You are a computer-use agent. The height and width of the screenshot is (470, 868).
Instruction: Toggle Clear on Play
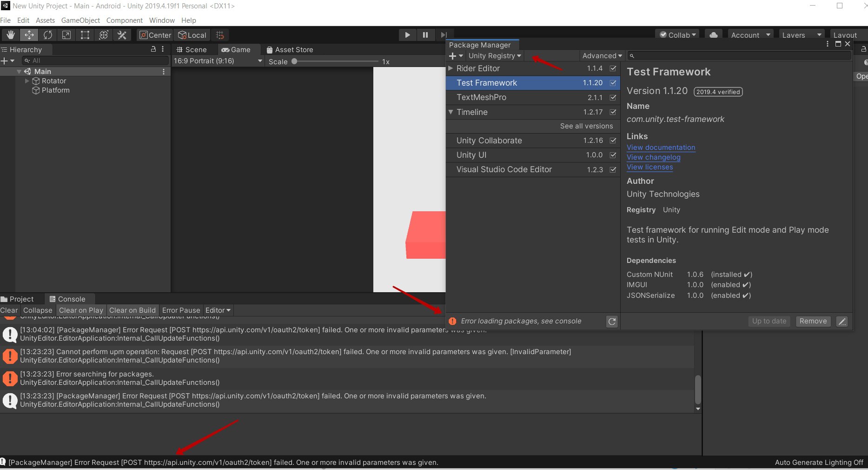[81, 310]
